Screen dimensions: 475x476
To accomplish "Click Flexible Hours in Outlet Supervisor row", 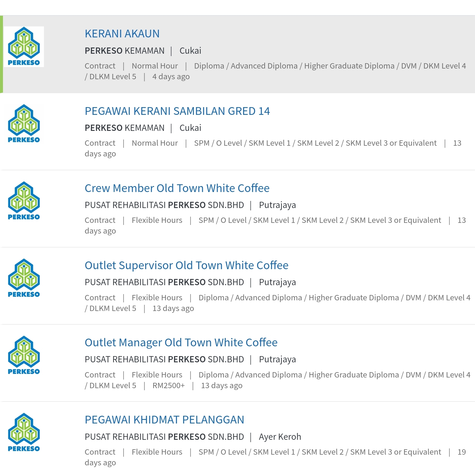I will pos(157,298).
